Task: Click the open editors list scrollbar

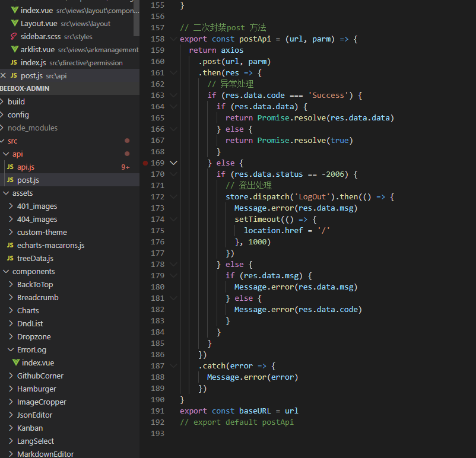Action: (137, 18)
